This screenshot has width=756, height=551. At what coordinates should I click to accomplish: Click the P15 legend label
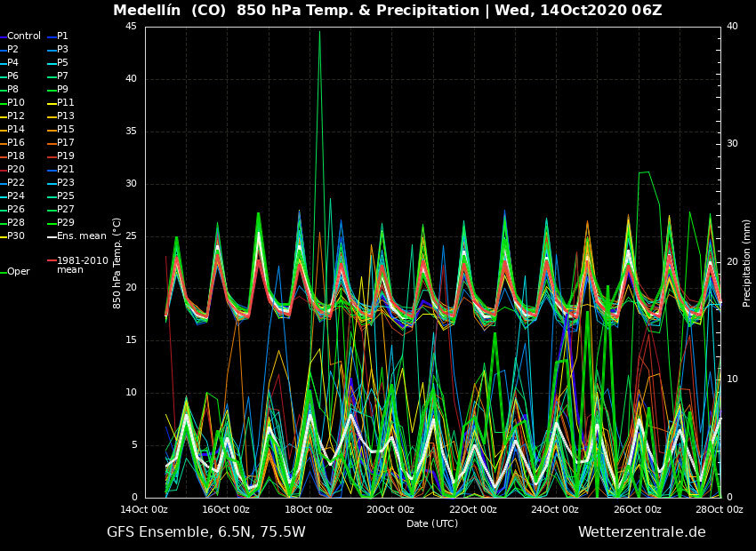(65, 130)
